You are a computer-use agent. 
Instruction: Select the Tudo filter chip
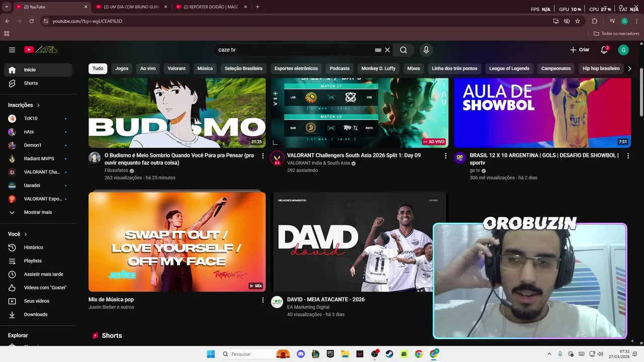click(98, 68)
